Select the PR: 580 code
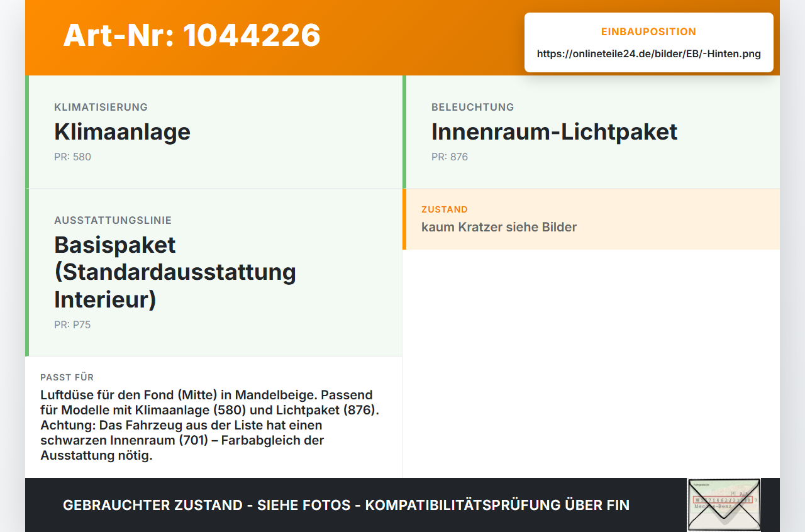This screenshot has height=532, width=805. tap(72, 157)
